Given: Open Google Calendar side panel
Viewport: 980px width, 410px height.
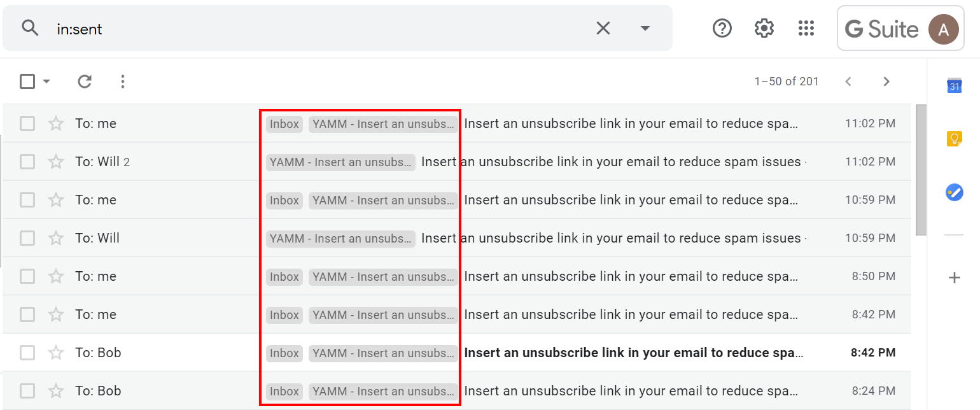Looking at the screenshot, I should 954,86.
